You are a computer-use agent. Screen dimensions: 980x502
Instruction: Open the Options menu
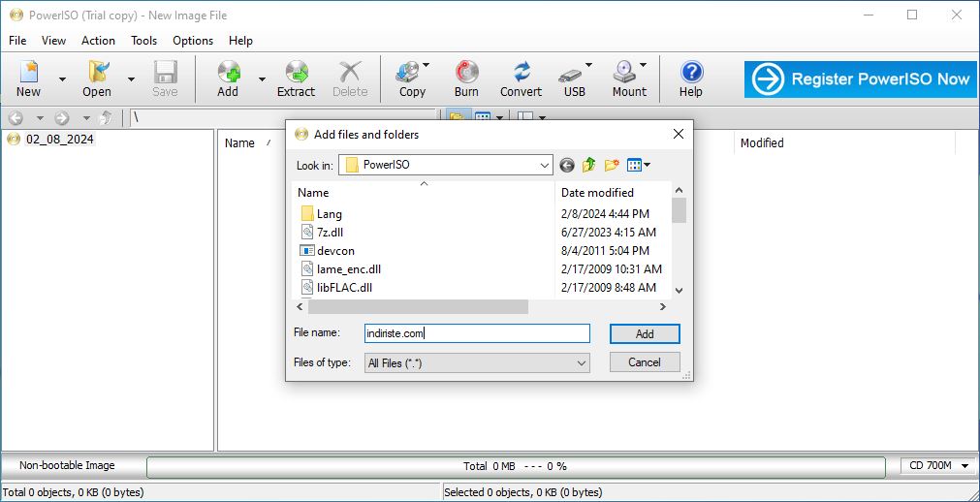point(193,41)
